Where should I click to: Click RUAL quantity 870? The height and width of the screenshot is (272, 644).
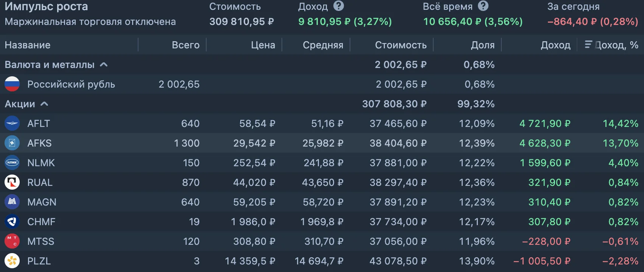[191, 182]
